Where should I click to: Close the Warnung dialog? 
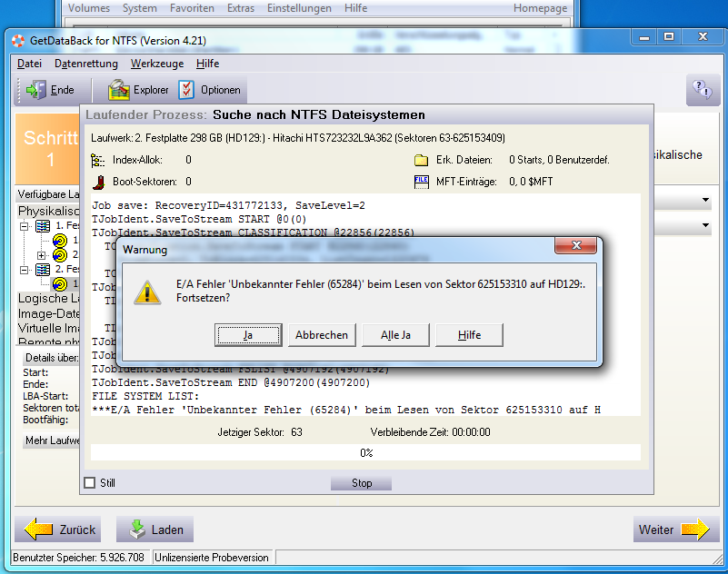pos(575,245)
